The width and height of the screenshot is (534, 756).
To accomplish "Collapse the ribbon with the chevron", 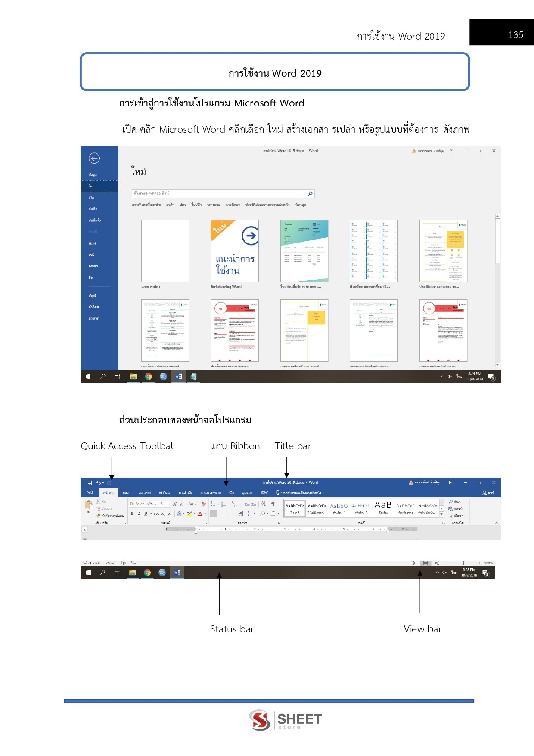I will point(497,523).
